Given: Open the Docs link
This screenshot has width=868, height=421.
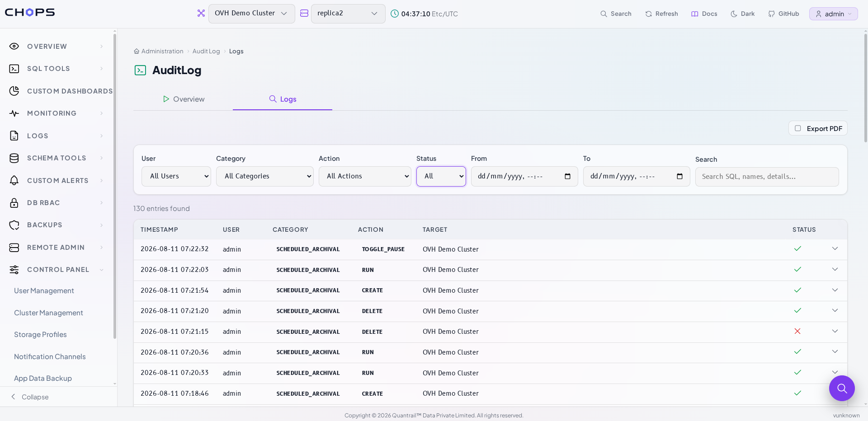Looking at the screenshot, I should pyautogui.click(x=704, y=14).
